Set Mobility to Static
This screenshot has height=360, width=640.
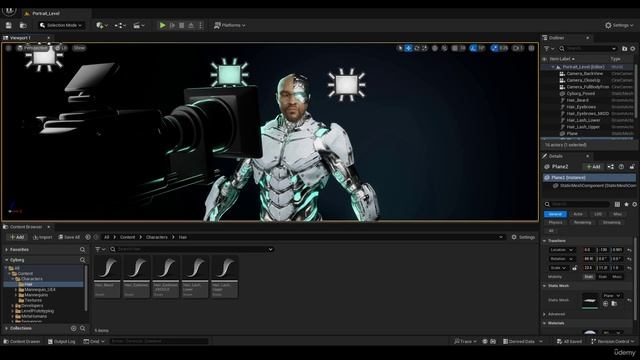pyautogui.click(x=589, y=277)
